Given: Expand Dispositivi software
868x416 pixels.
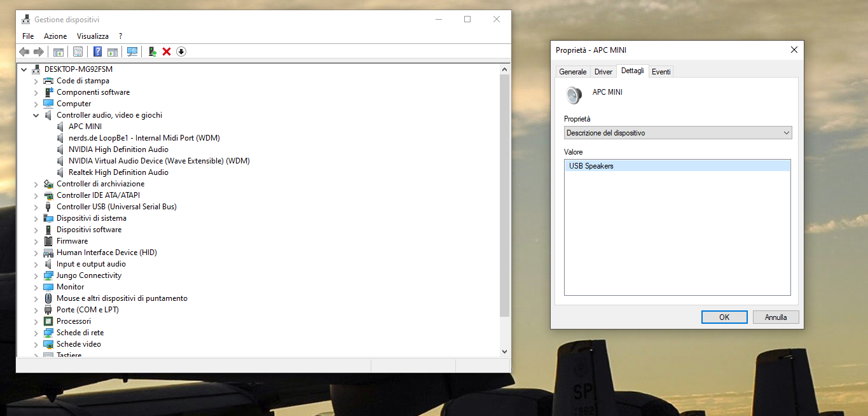Looking at the screenshot, I should tap(36, 230).
